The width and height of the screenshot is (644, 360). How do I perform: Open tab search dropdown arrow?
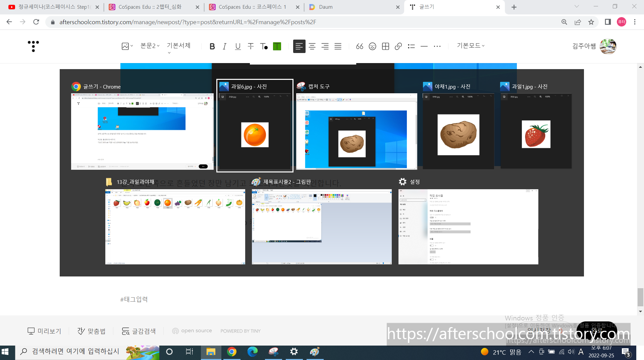click(577, 6)
